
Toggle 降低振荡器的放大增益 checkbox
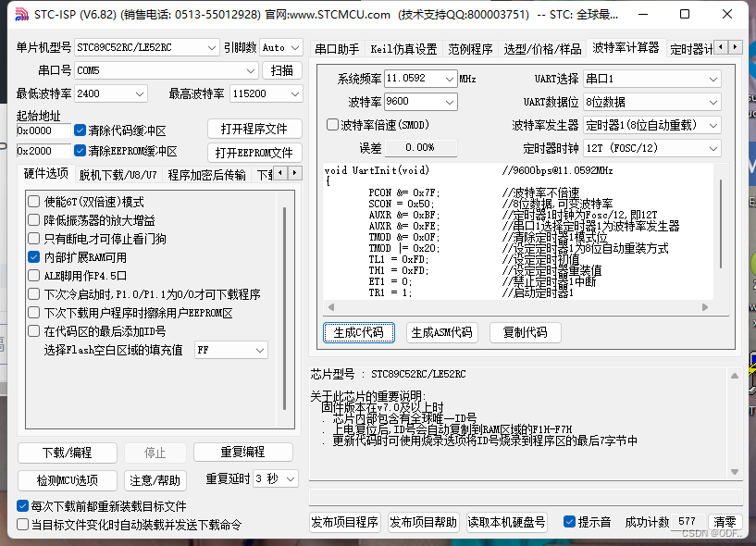point(33,220)
